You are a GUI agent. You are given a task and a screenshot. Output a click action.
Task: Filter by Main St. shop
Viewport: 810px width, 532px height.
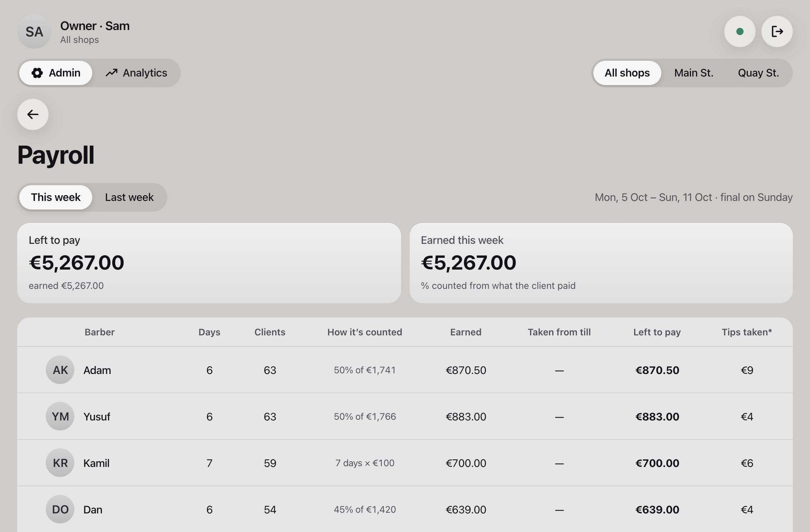pos(694,73)
